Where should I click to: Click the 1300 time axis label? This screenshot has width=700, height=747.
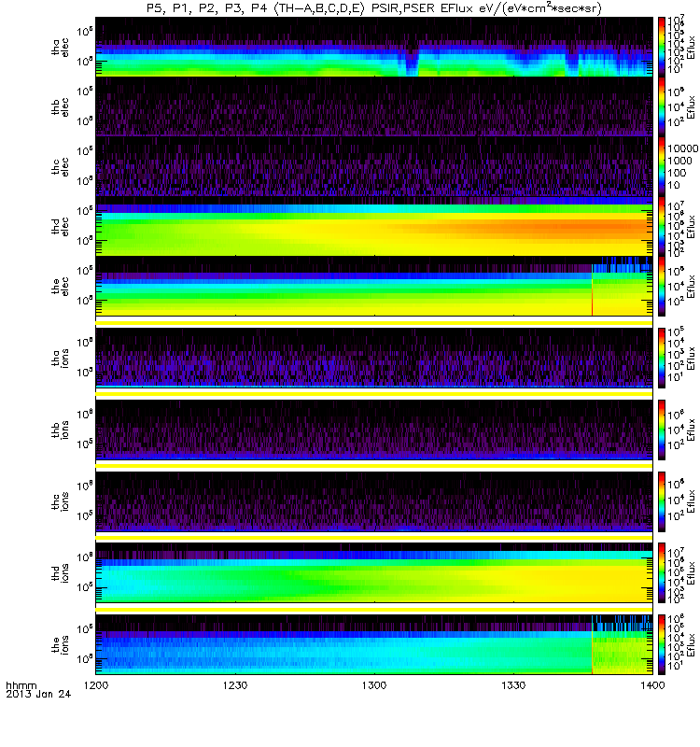coord(374,685)
